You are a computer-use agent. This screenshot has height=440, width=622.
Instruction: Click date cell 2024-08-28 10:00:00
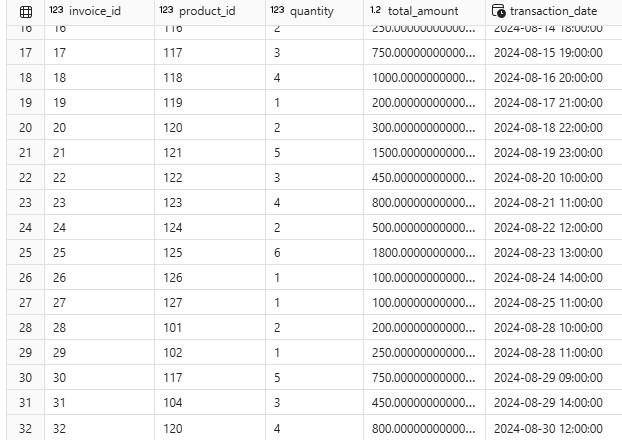[x=554, y=327]
